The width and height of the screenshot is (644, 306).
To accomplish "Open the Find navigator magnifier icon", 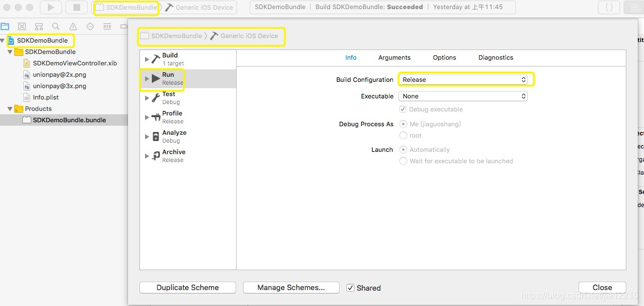I will point(56,27).
